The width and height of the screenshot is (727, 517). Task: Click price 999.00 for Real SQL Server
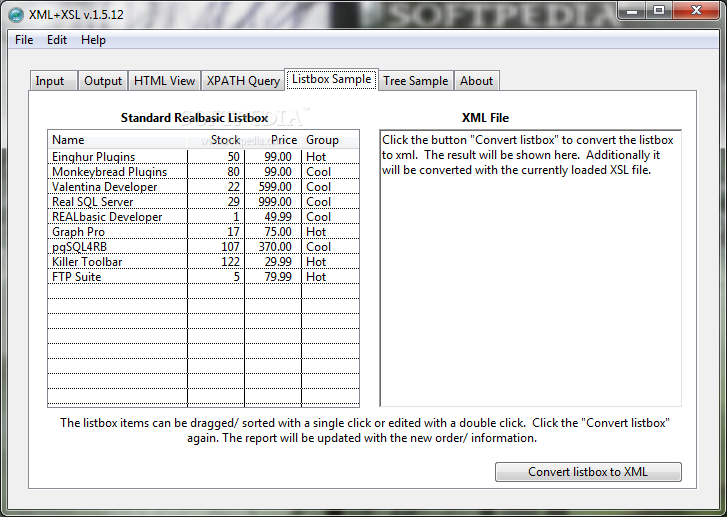click(x=275, y=202)
